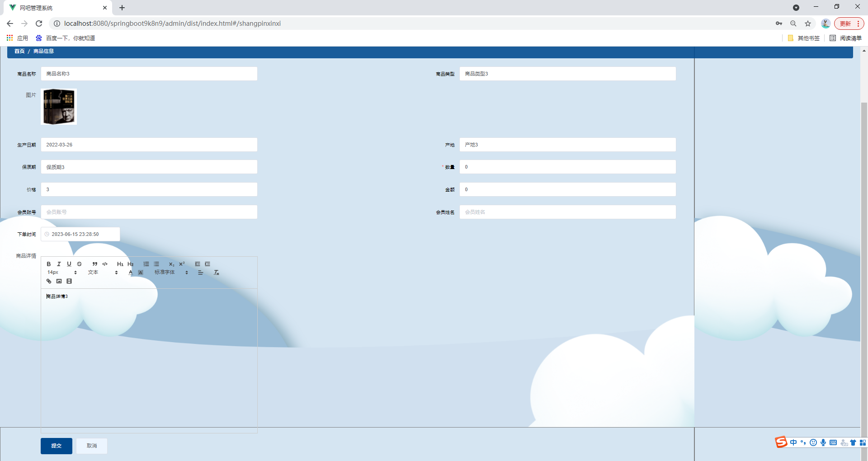
Task: Click the 取消 cancel button
Action: click(92, 446)
